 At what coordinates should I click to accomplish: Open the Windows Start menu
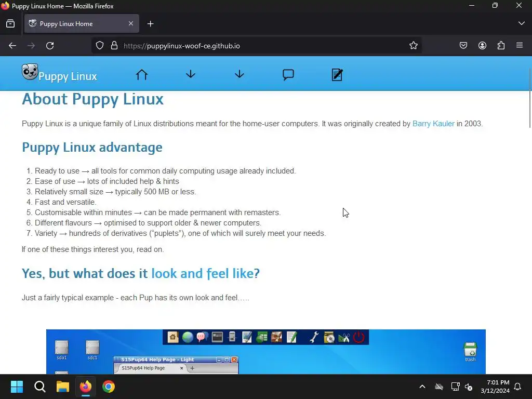tap(17, 387)
